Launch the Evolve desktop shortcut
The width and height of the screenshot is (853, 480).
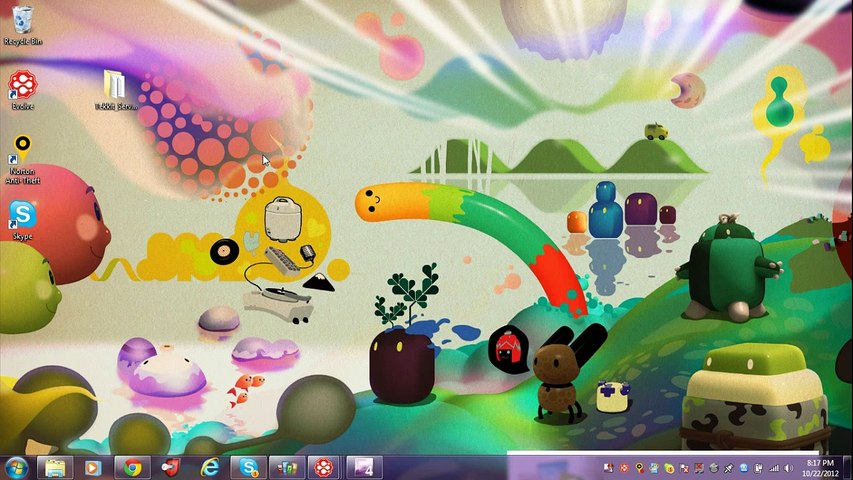tap(22, 90)
